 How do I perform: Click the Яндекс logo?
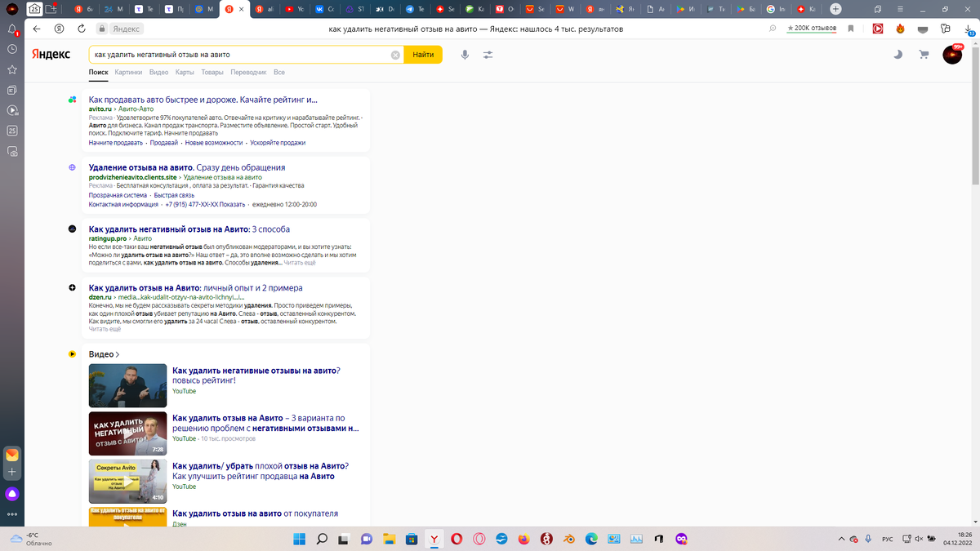point(51,55)
